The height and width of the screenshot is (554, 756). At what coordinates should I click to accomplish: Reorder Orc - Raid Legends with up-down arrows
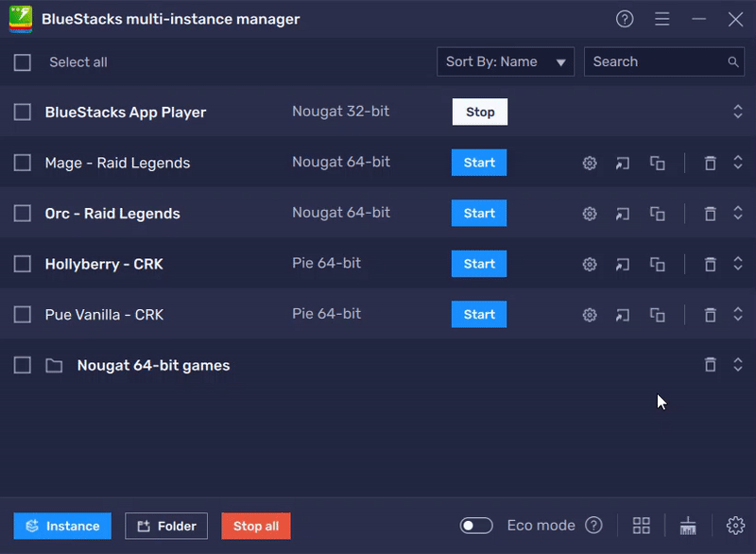(x=738, y=213)
